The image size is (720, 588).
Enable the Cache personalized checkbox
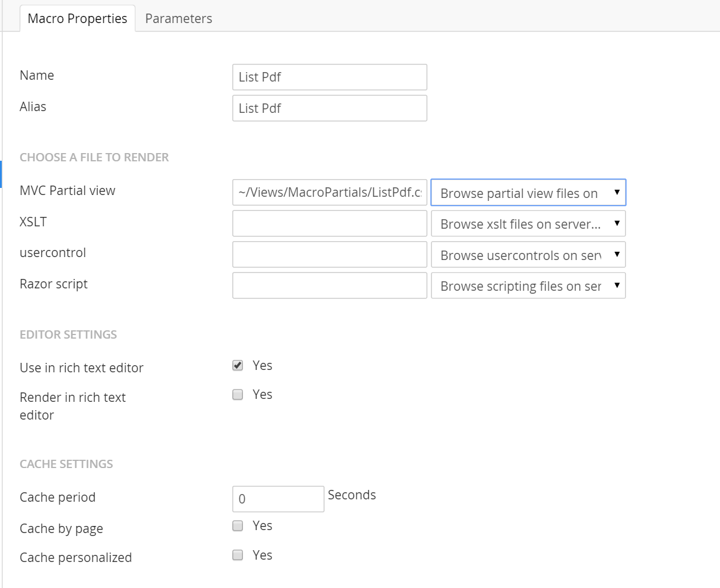[x=238, y=555]
